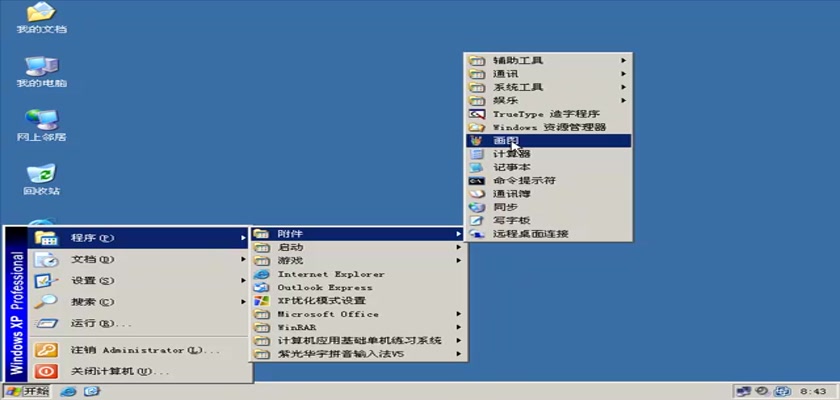This screenshot has height=400, width=840.
Task: Open 回收站 recycle bin icon
Action: pyautogui.click(x=41, y=179)
